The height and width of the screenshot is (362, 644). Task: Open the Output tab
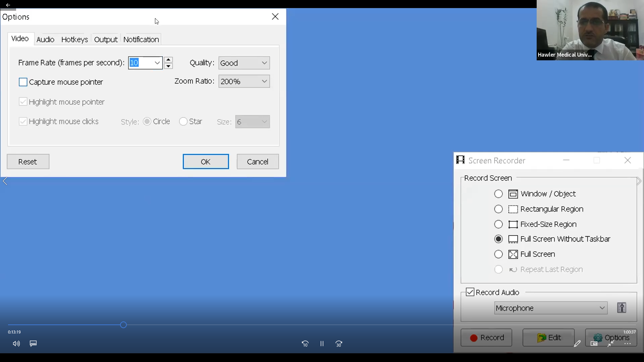coord(106,40)
